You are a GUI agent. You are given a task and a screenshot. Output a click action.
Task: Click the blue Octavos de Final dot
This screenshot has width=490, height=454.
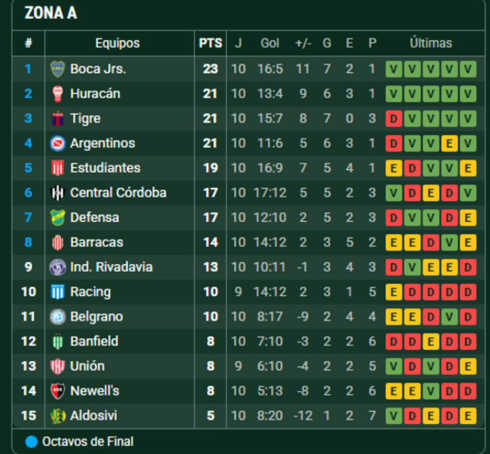coord(31,442)
